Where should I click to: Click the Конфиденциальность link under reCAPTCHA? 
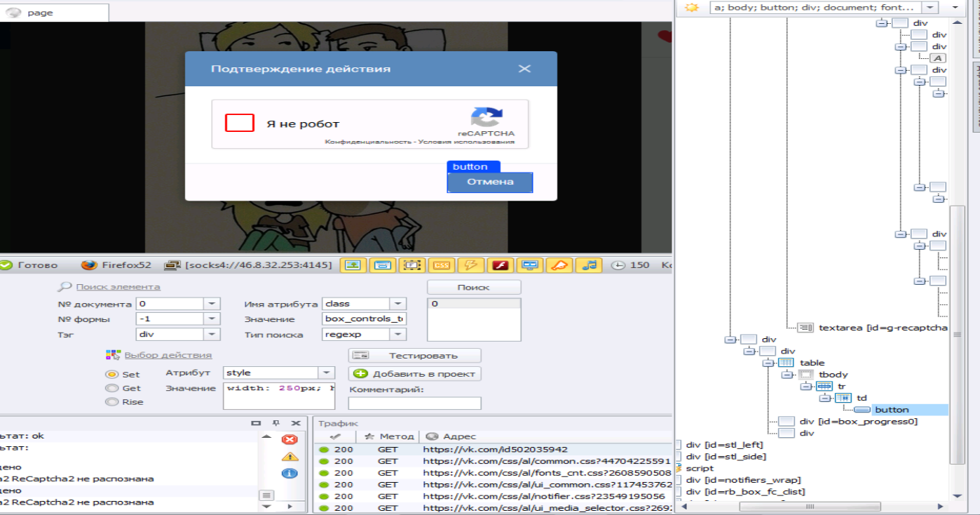(x=369, y=142)
